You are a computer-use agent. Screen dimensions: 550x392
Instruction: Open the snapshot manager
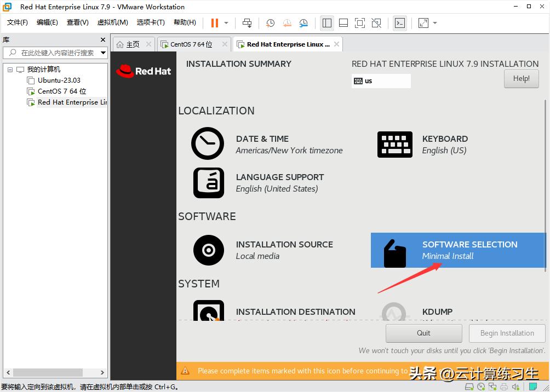(x=303, y=22)
